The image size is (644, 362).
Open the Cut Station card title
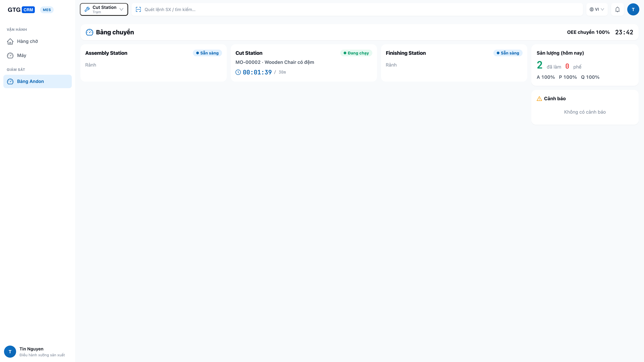click(x=249, y=53)
